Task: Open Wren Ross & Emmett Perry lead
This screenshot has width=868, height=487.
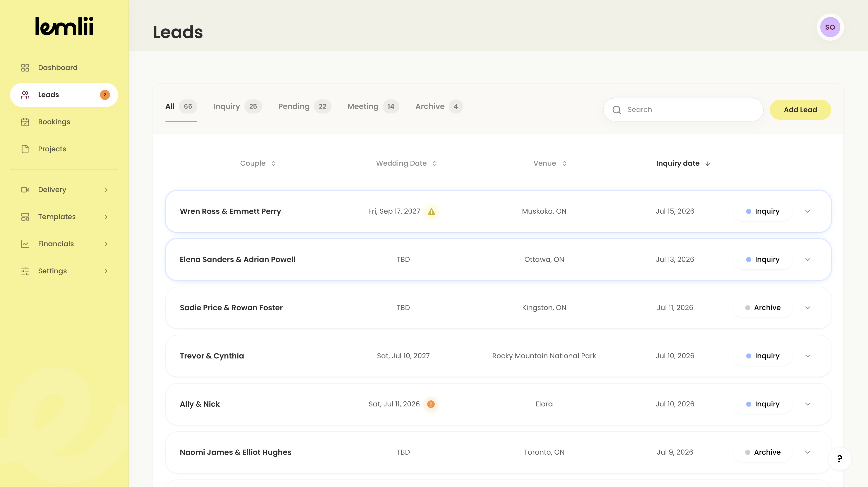Action: [230, 212]
